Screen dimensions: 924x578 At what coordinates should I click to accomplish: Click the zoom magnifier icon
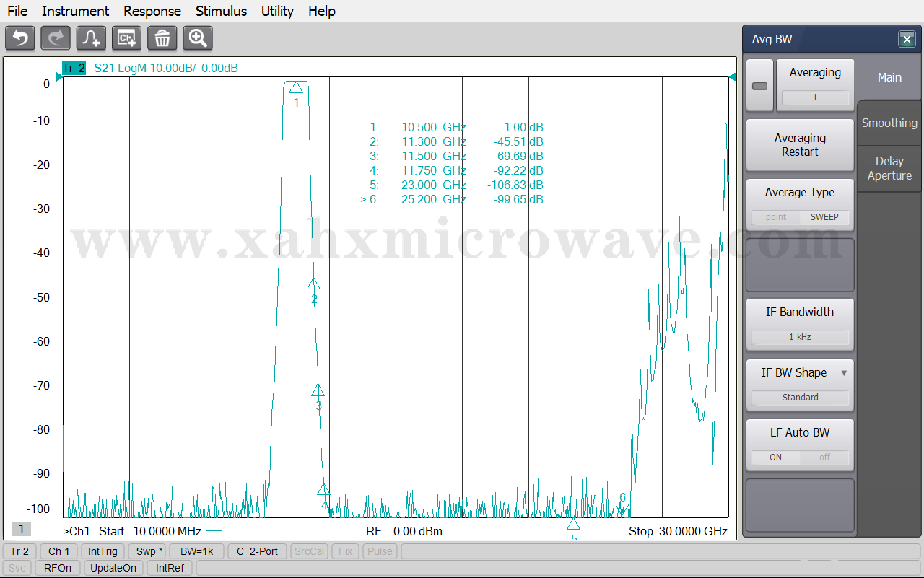pyautogui.click(x=198, y=38)
